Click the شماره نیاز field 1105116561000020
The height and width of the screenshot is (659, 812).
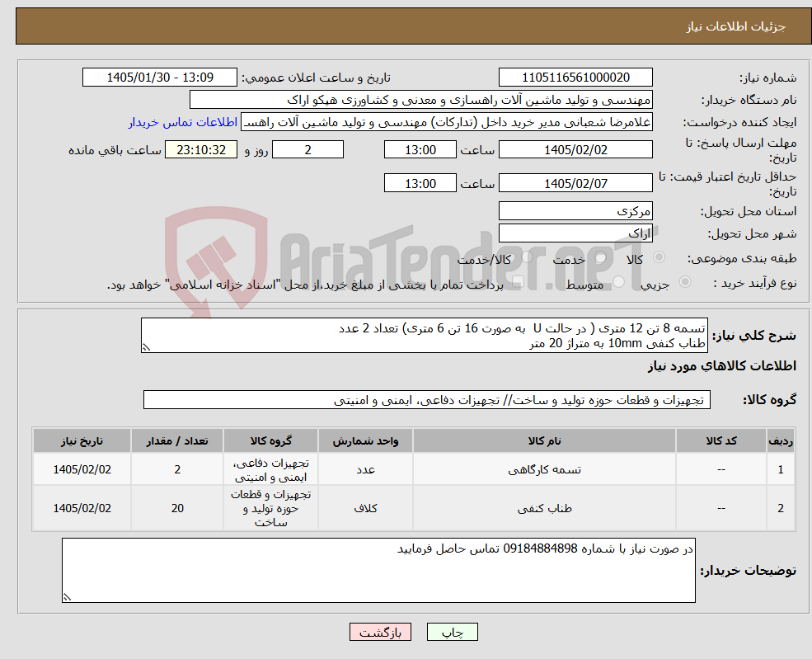click(x=575, y=78)
